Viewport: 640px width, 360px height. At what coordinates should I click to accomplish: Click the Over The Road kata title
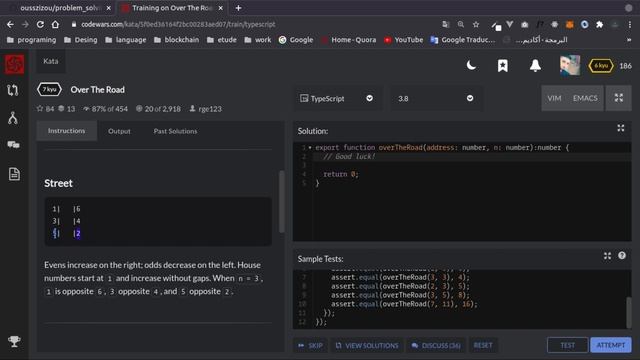(98, 90)
